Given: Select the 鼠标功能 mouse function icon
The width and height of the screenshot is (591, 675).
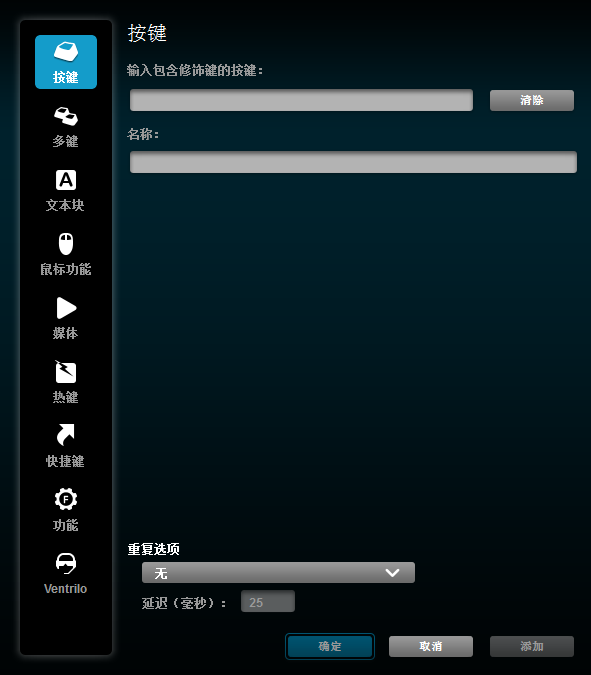Looking at the screenshot, I should coord(66,244).
